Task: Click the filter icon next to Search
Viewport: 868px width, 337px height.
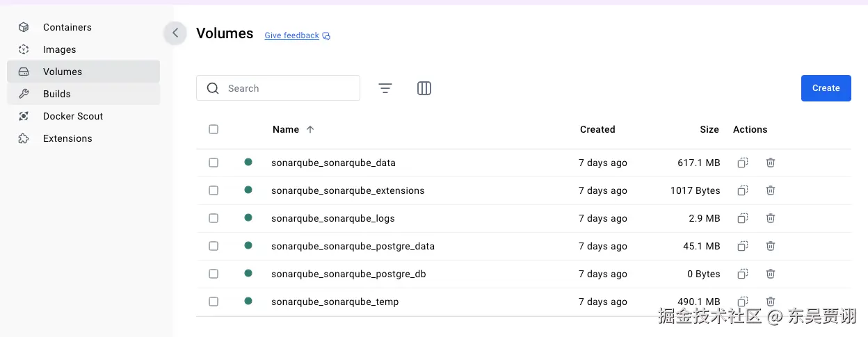Action: click(385, 88)
